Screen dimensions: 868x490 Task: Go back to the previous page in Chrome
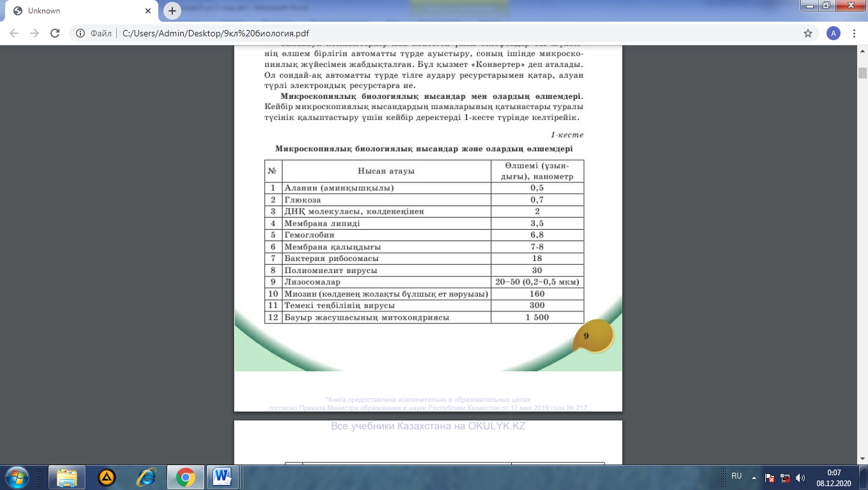point(14,33)
